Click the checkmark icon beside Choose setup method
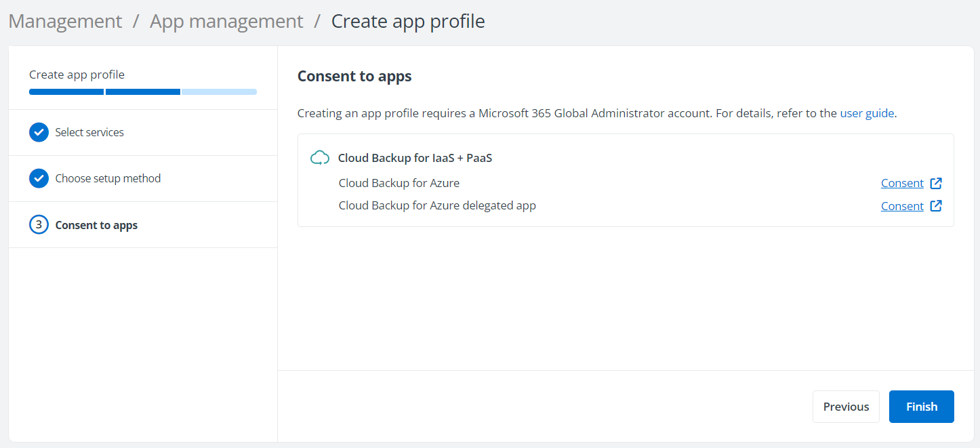This screenshot has width=980, height=448. click(x=39, y=178)
